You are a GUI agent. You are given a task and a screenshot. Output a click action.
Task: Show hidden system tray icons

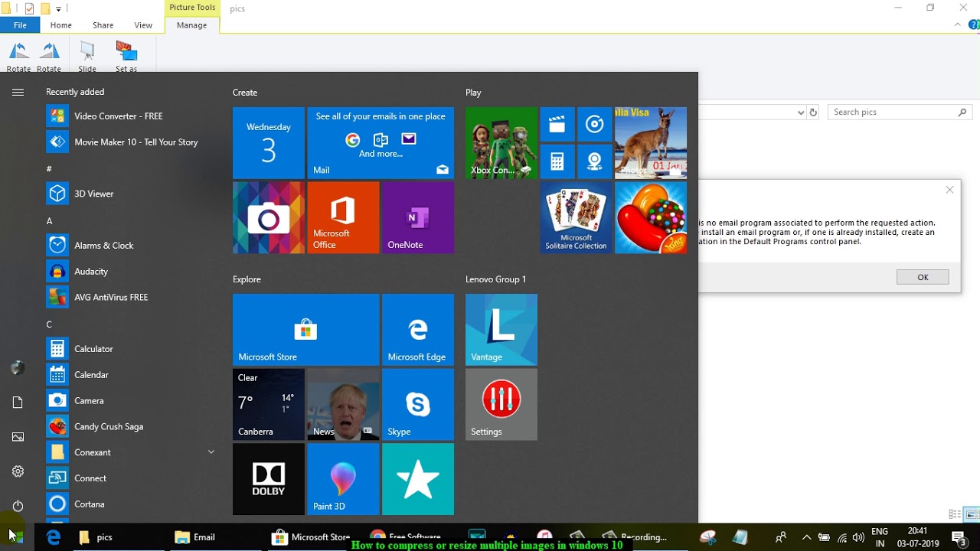click(x=806, y=537)
